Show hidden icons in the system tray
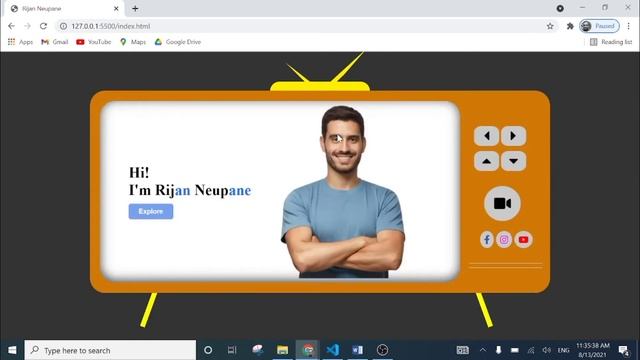 483,350
